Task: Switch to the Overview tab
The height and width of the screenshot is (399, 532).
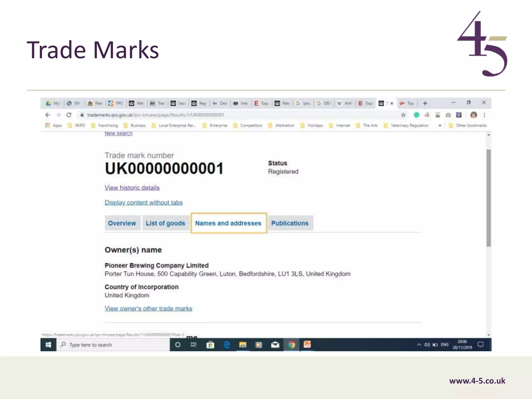Action: point(122,223)
